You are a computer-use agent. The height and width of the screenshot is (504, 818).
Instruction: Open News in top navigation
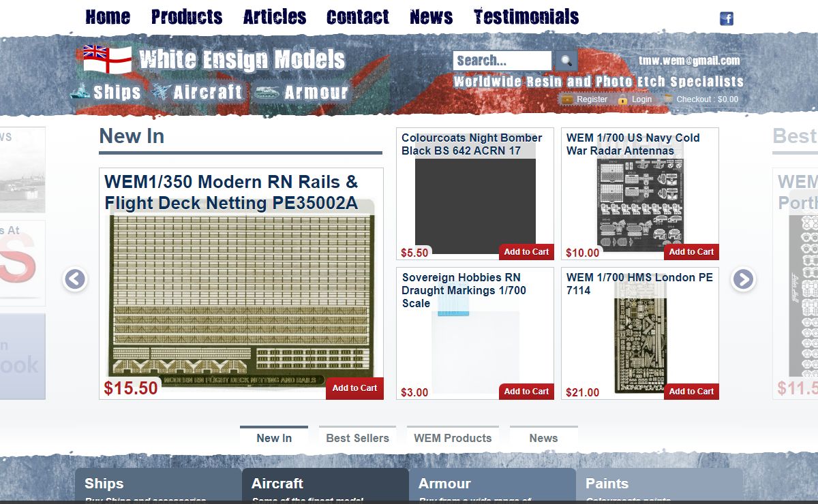click(431, 17)
